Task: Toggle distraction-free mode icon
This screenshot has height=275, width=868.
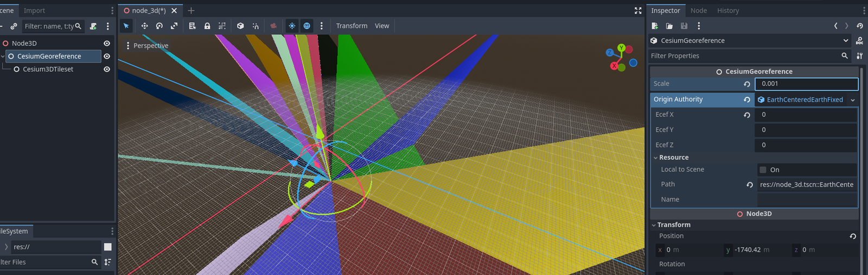Action: point(638,10)
